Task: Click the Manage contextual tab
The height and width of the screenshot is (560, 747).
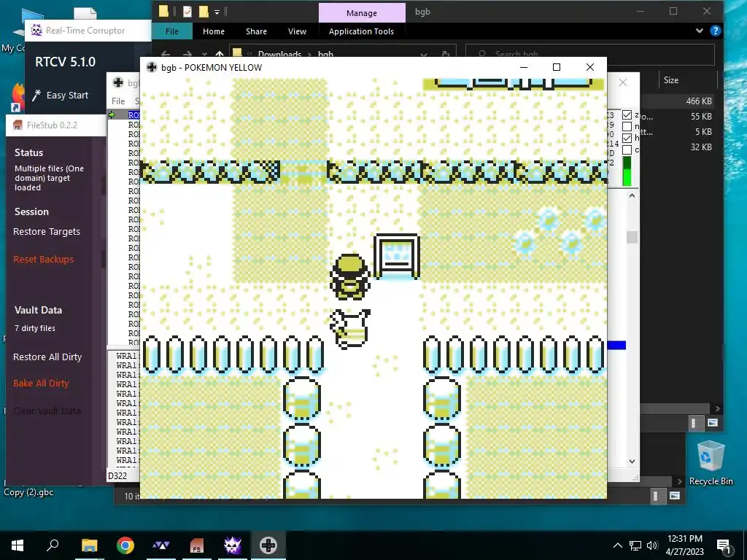Action: pyautogui.click(x=362, y=13)
